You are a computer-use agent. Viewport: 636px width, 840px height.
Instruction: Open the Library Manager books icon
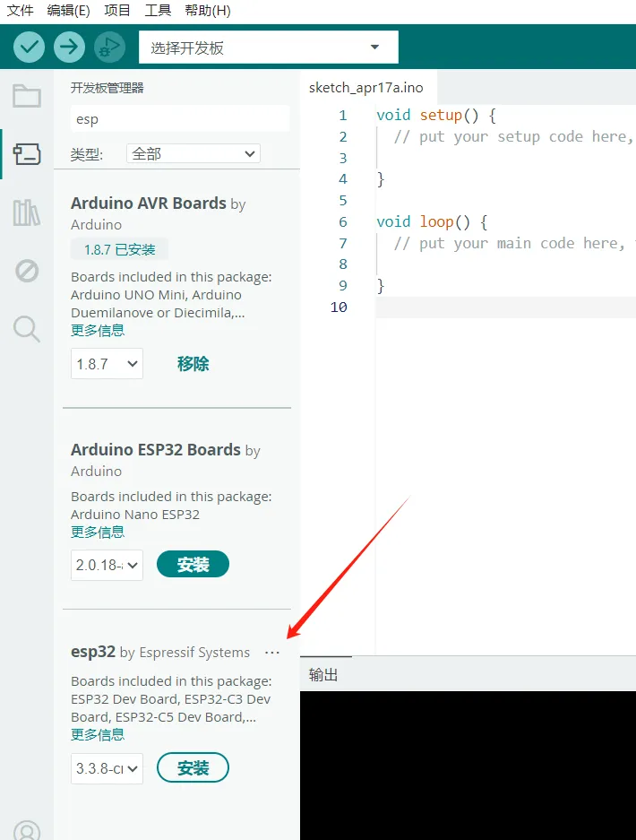pos(27,212)
